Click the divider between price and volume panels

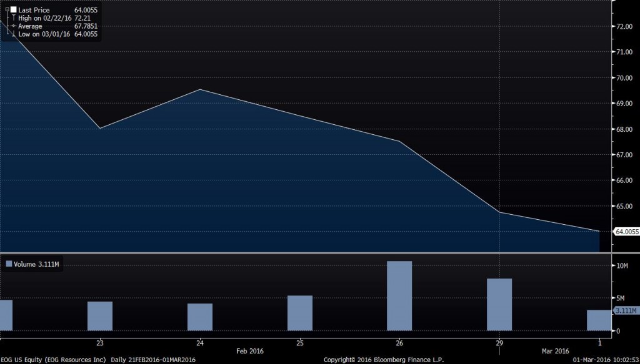306,253
